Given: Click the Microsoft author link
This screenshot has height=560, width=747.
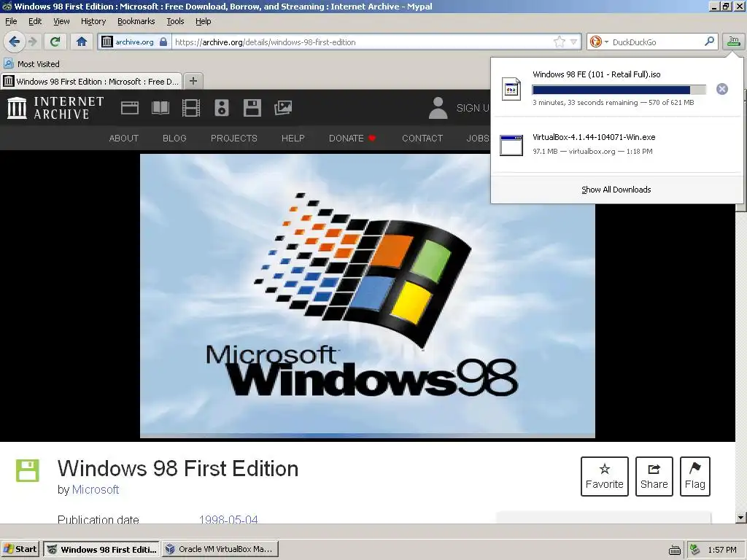Looking at the screenshot, I should [x=96, y=489].
